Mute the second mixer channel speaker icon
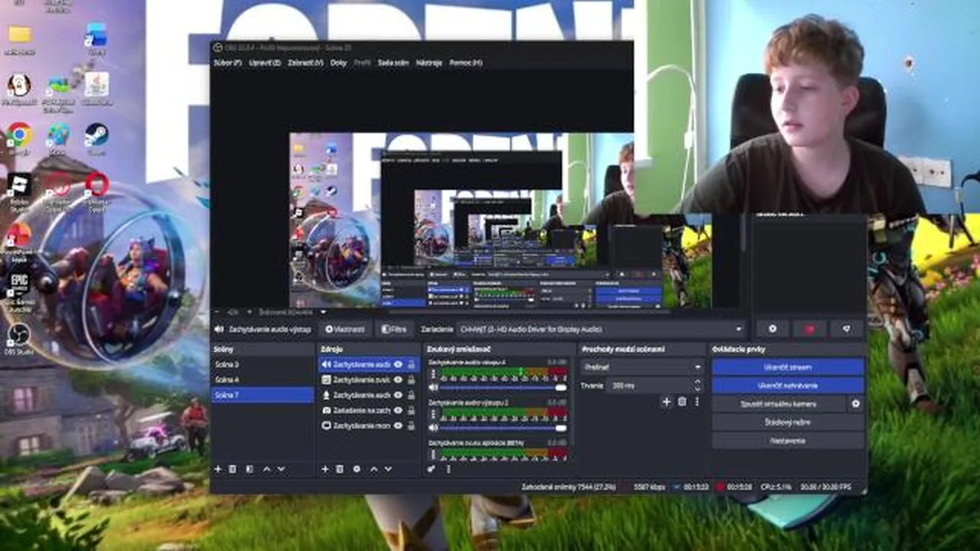 pos(433,427)
